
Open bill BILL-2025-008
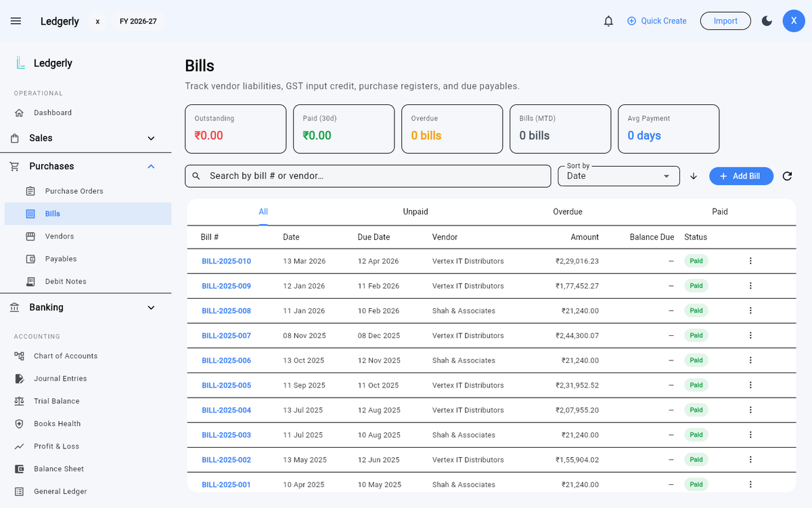pos(227,311)
